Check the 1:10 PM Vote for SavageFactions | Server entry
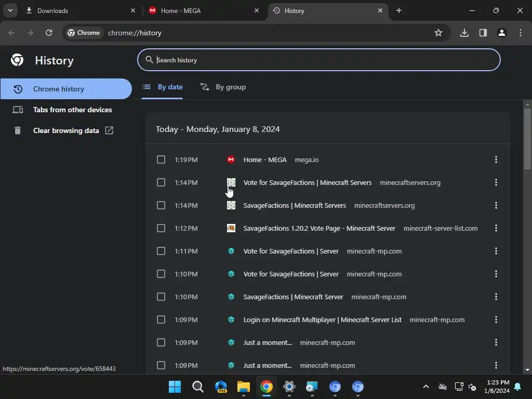The width and height of the screenshot is (532, 399). click(161, 274)
